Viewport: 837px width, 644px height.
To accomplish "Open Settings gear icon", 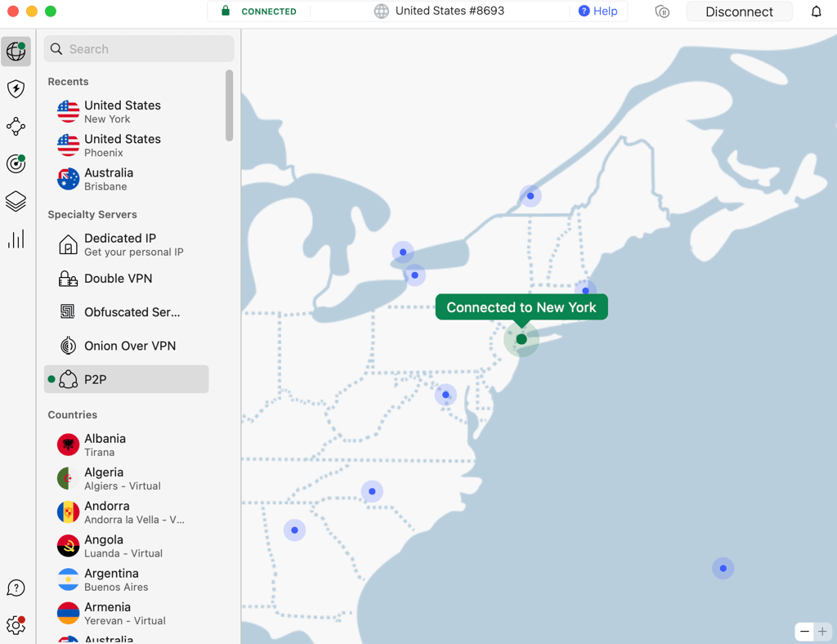I will [16, 625].
